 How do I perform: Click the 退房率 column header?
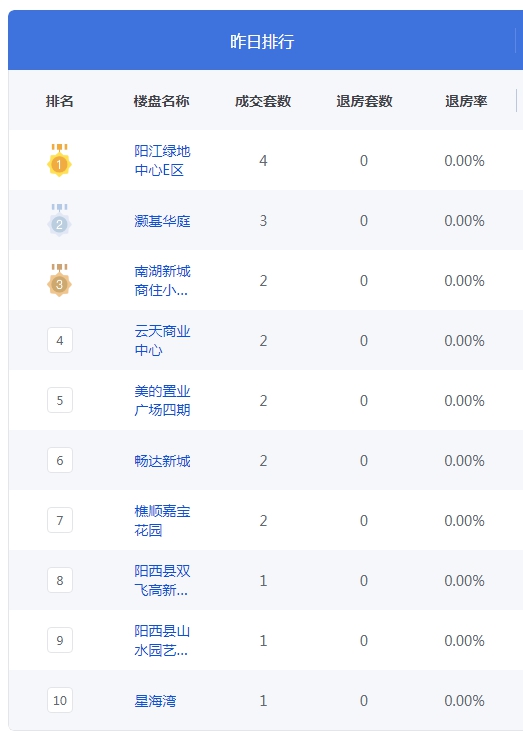click(466, 101)
